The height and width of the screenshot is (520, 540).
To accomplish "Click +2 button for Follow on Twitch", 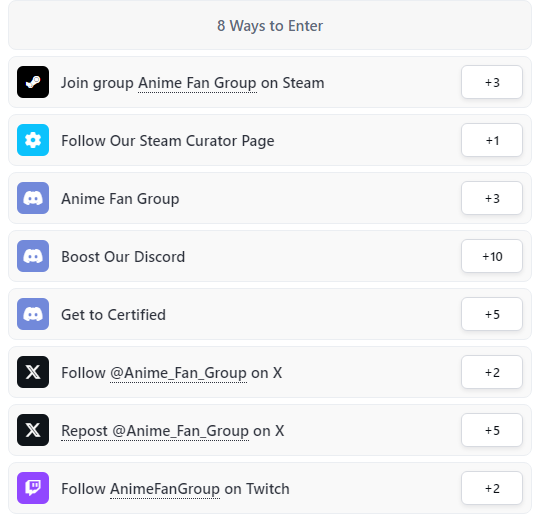I will pos(492,488).
